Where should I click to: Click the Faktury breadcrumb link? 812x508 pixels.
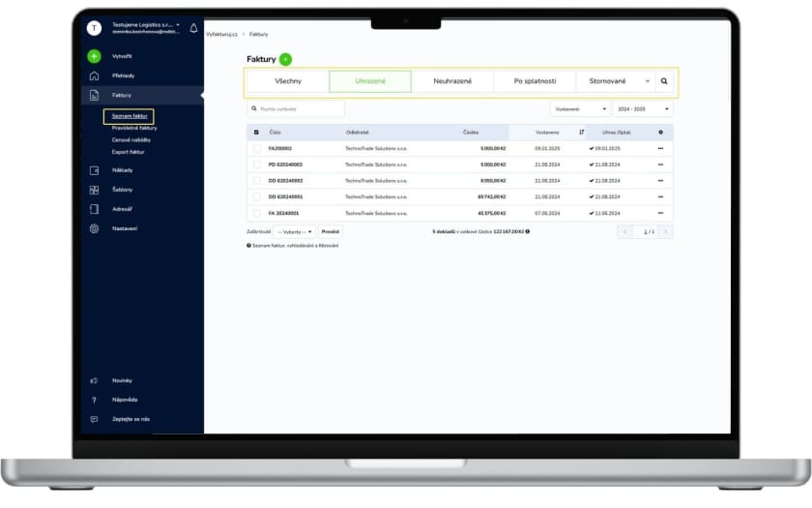(258, 34)
